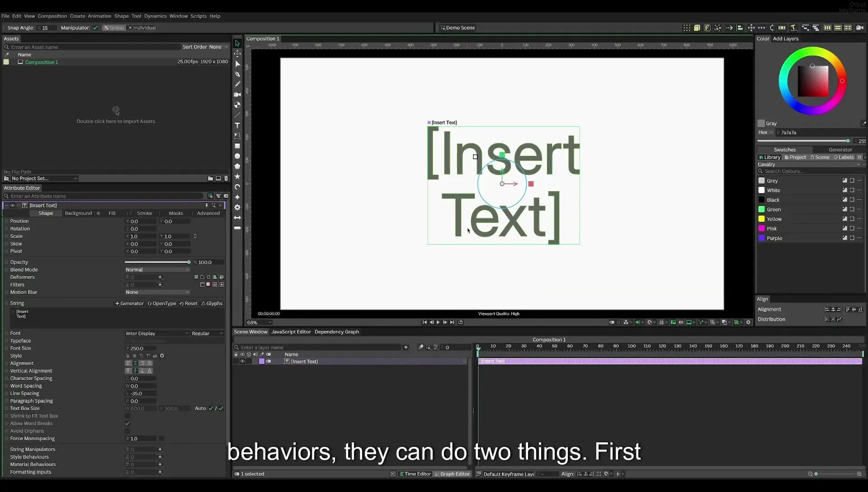Open the viewport zoom 68% dropdown

click(259, 322)
